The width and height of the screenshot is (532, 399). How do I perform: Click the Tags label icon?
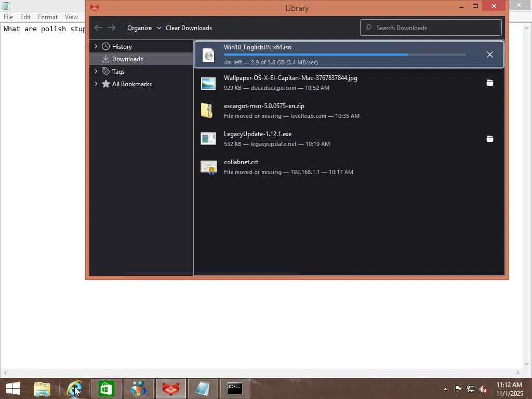tap(106, 71)
